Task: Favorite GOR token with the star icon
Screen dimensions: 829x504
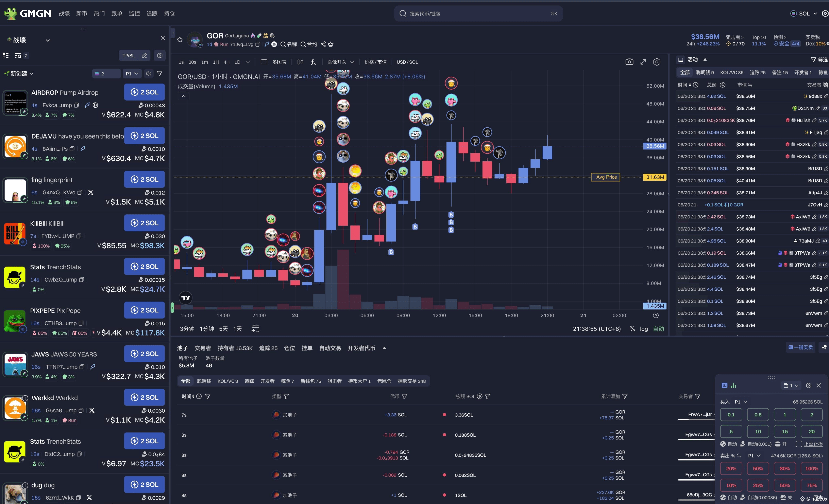Action: click(180, 40)
